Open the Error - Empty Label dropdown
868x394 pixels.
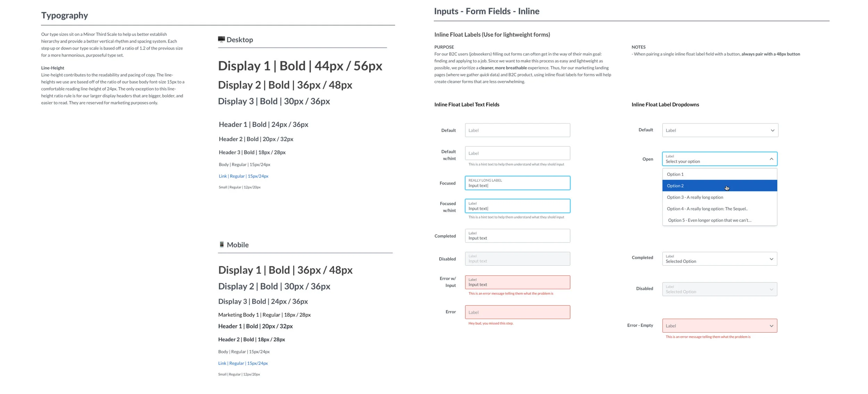[715, 326]
